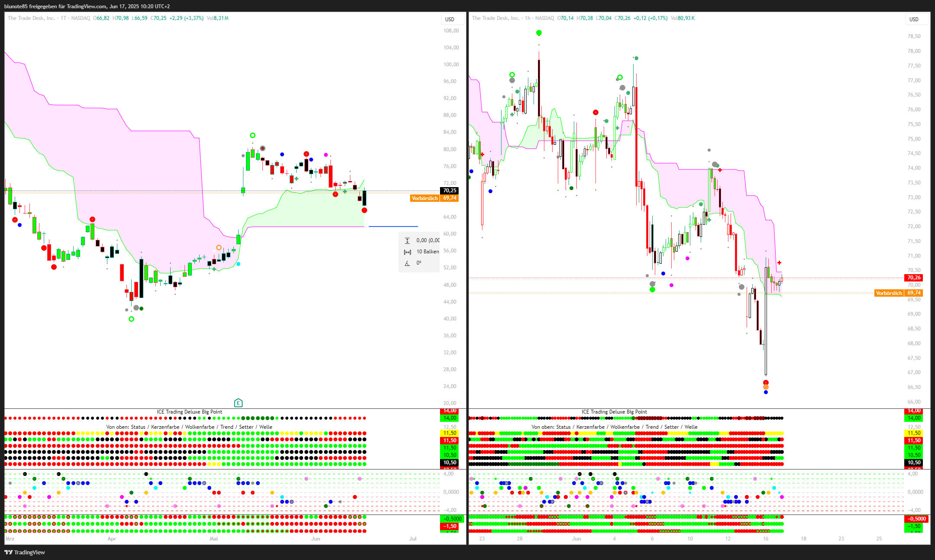Click the blue horizontal line drawing

point(393,227)
